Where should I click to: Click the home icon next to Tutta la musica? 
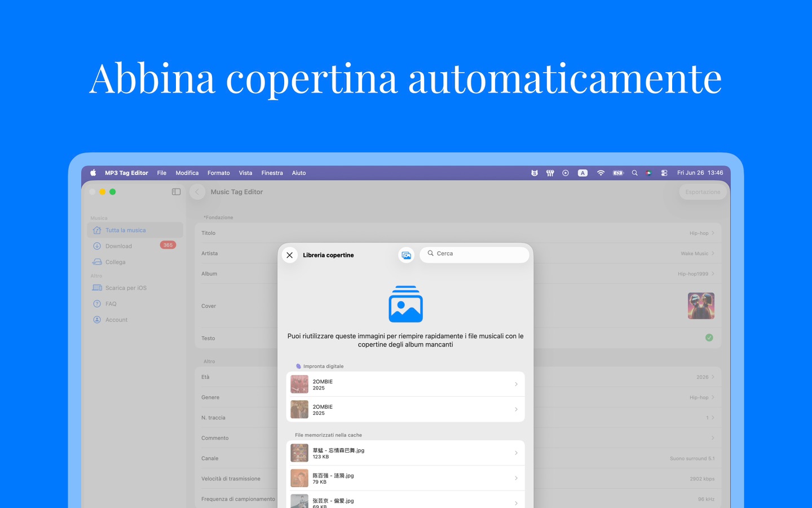pos(97,230)
